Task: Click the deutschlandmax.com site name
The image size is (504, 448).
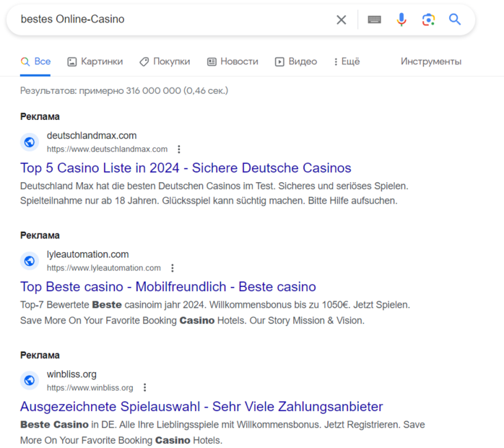Action: point(92,135)
